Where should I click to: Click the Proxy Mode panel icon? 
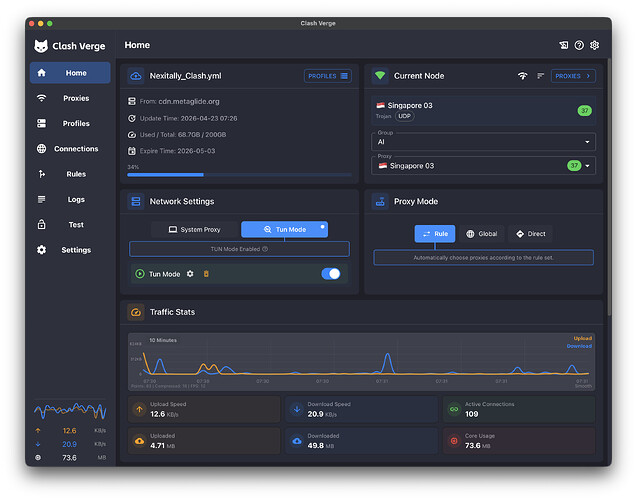[380, 201]
